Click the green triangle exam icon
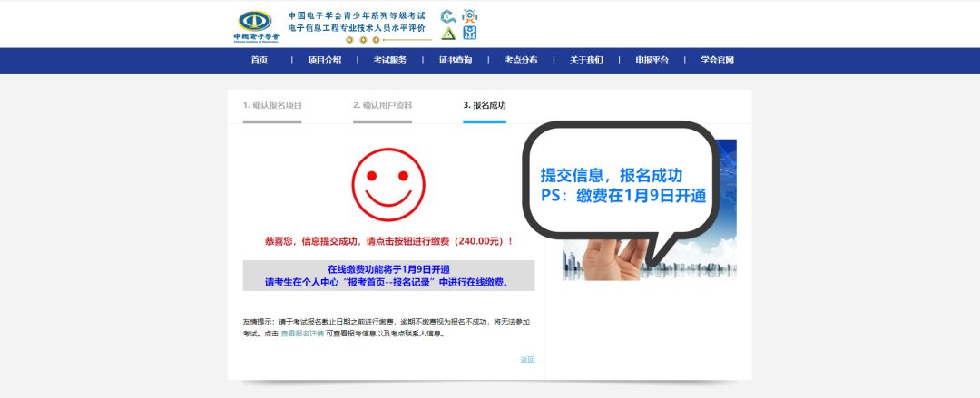This screenshot has width=980, height=398. [x=447, y=34]
